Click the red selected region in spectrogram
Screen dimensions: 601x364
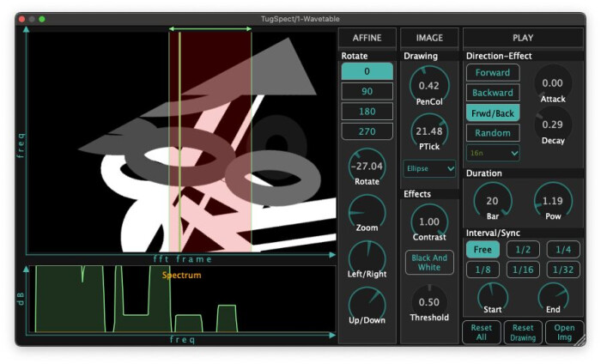(x=210, y=142)
